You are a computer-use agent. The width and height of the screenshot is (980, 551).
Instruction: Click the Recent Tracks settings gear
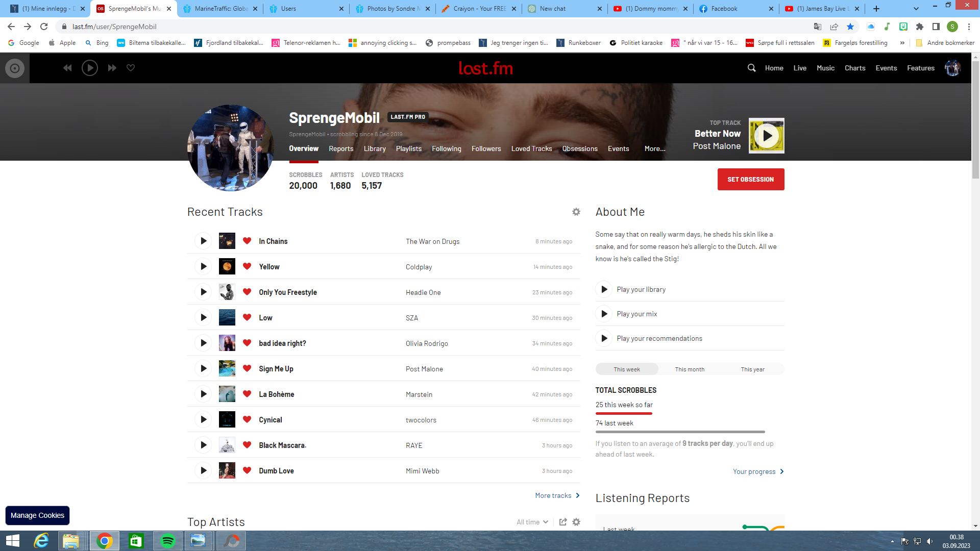[576, 212]
